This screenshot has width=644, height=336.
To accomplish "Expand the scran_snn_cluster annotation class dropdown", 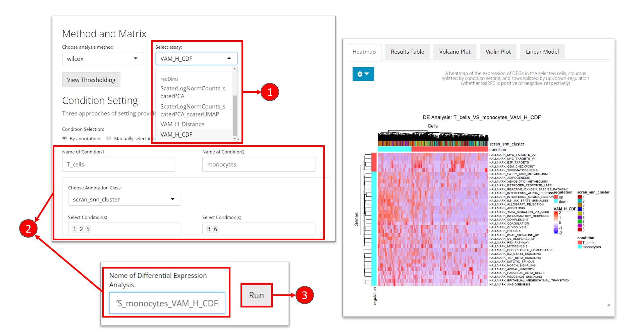I will tap(124, 199).
